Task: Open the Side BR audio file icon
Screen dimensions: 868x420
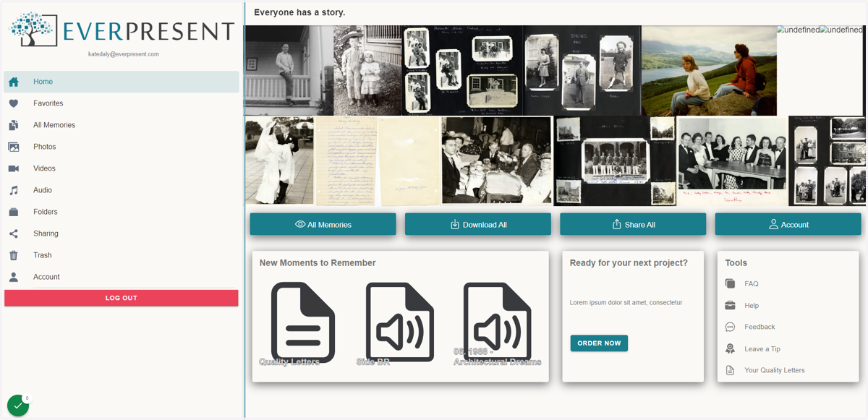Action: point(399,322)
